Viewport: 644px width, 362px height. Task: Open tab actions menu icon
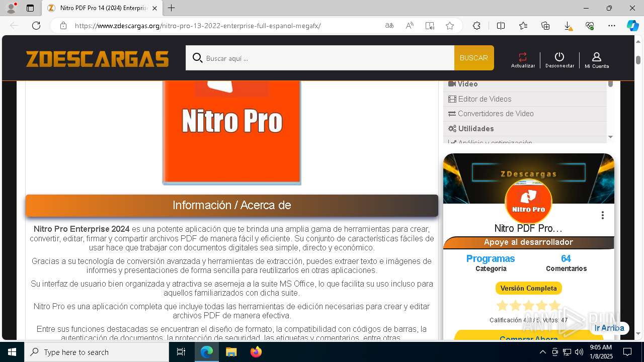(30, 8)
